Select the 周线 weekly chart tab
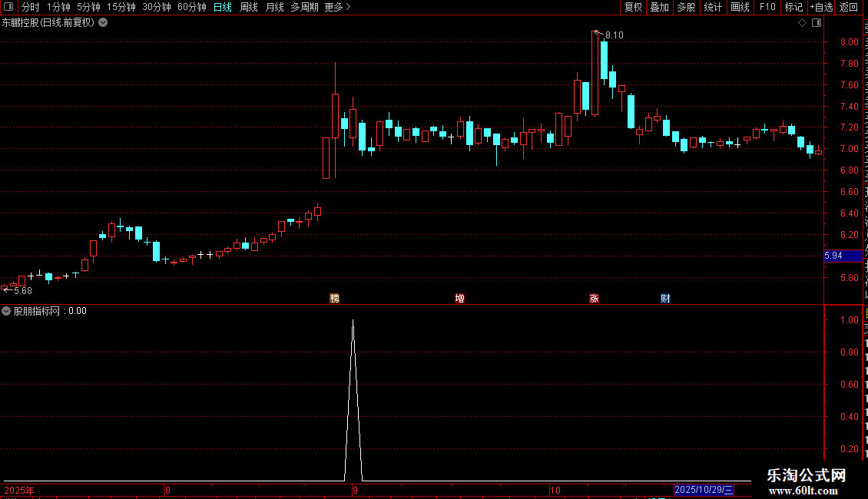Image resolution: width=868 pixels, height=499 pixels. 249,7
